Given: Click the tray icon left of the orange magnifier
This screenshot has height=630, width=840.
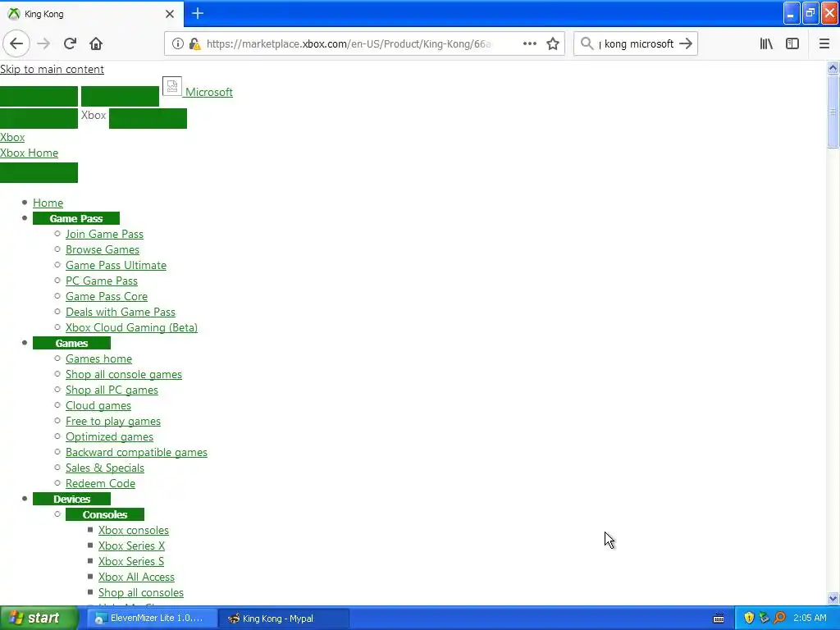Looking at the screenshot, I should pos(764,618).
